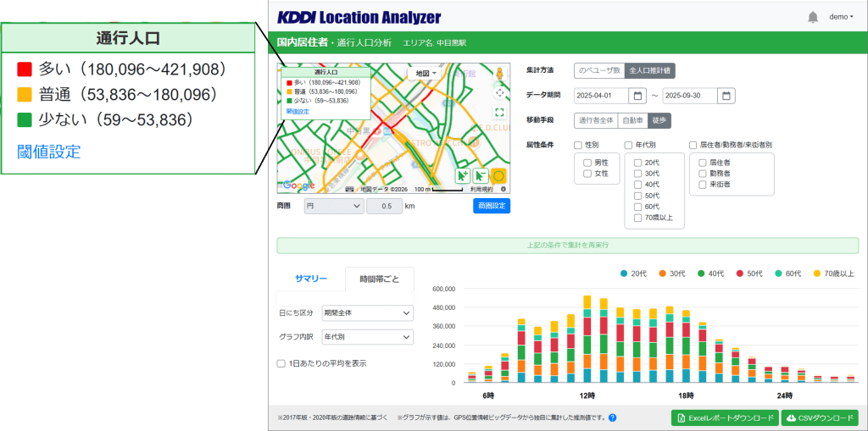
Task: Check the 居住者 checkbox
Action: (703, 163)
